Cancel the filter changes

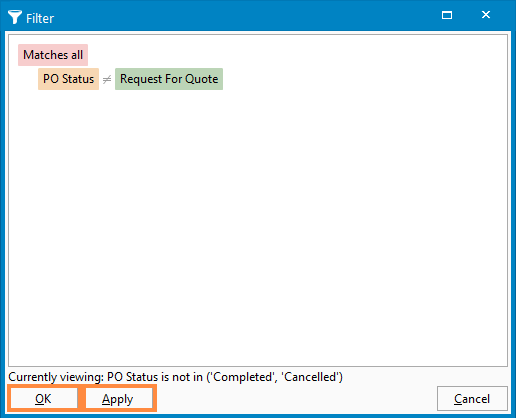tap(472, 399)
